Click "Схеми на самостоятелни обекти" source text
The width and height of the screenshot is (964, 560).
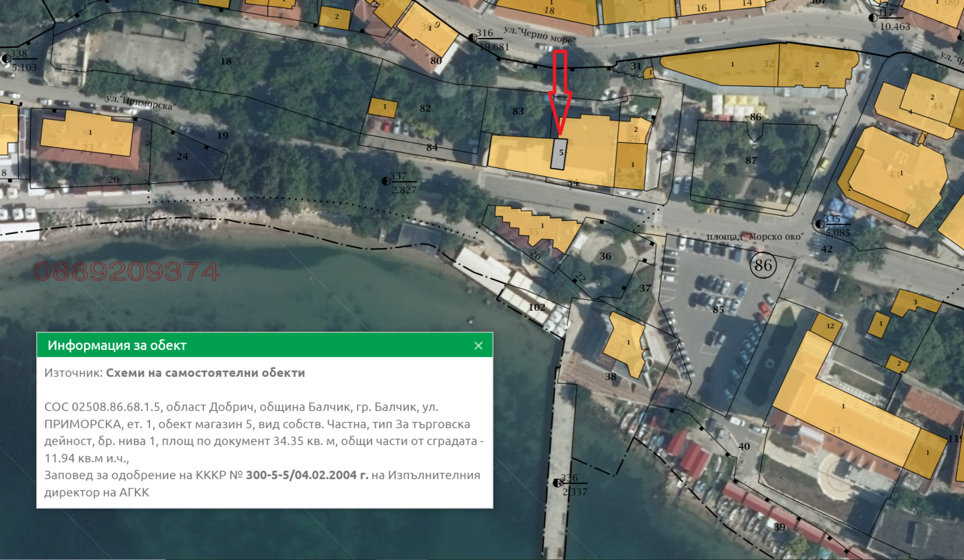(205, 373)
